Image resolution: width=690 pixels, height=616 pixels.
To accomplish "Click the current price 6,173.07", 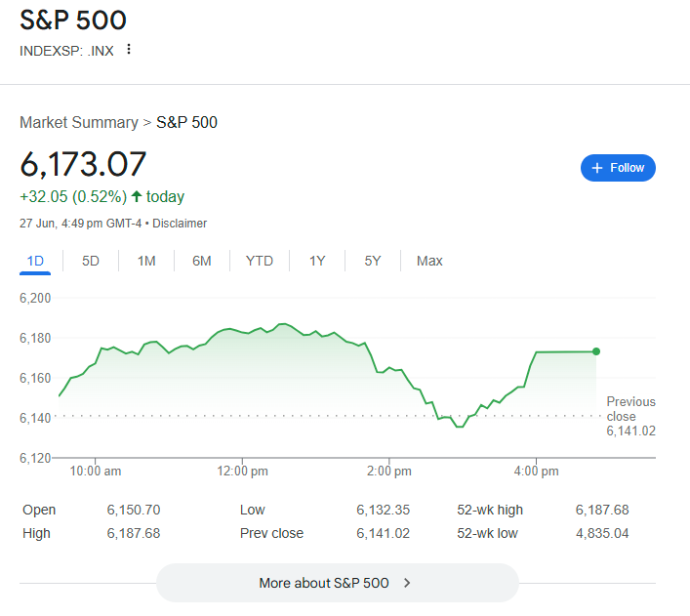I will point(83,165).
